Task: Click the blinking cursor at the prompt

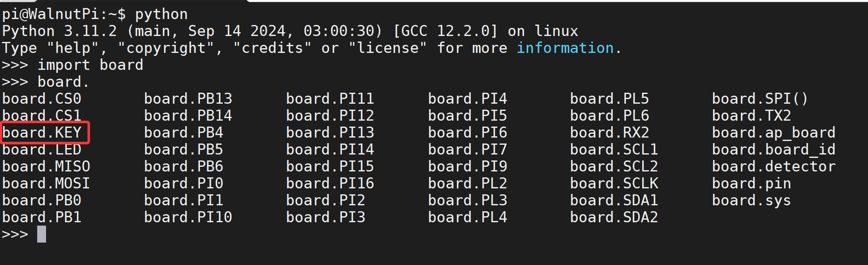Action: pyautogui.click(x=41, y=234)
